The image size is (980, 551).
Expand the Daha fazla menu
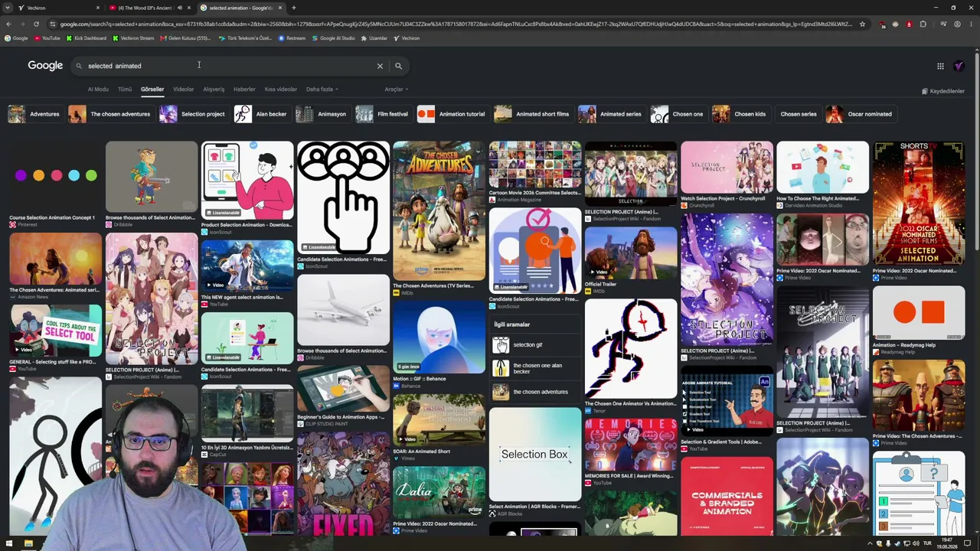point(322,90)
